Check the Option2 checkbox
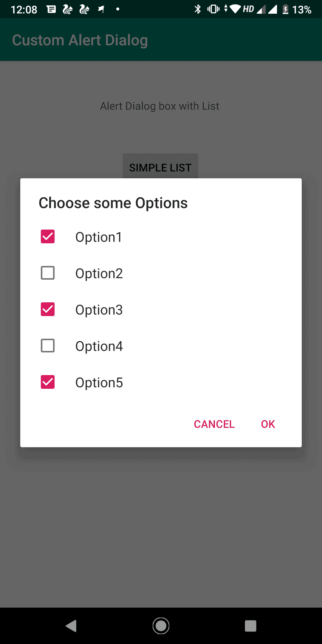The width and height of the screenshot is (322, 644). pyautogui.click(x=47, y=273)
